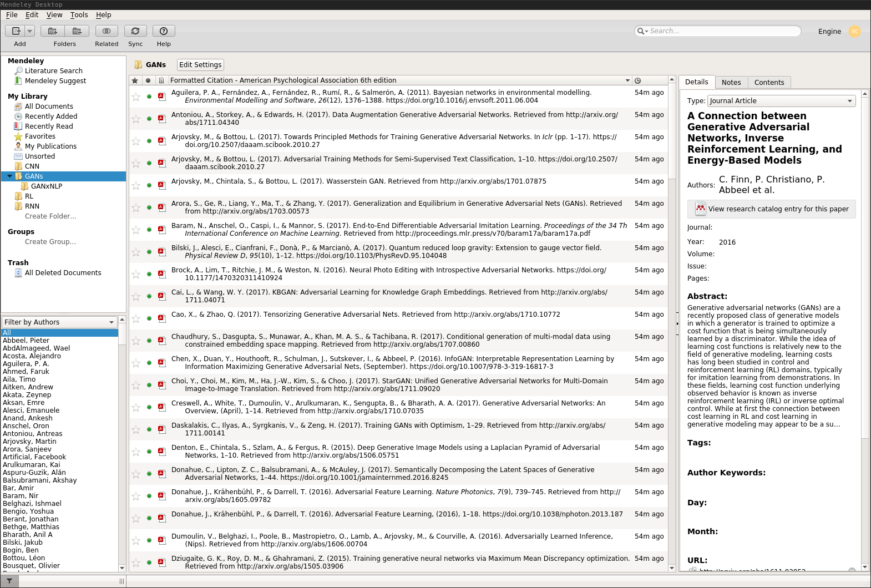Click the document list scroll down arrow

(x=672, y=568)
